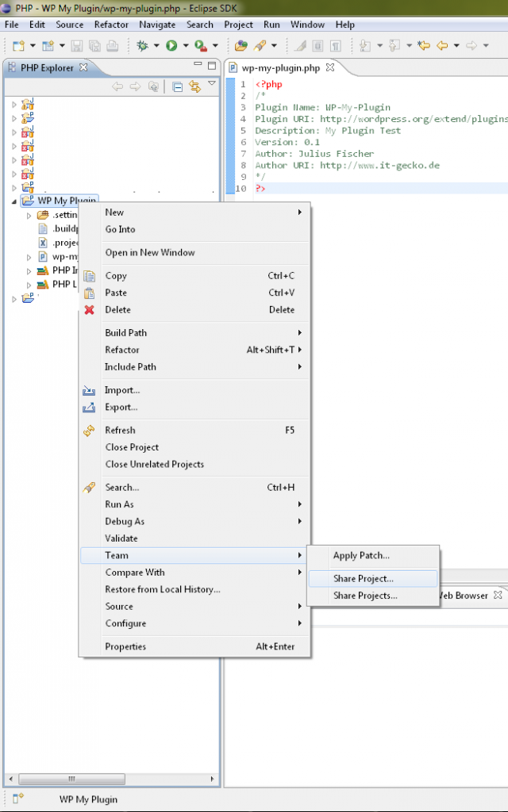Click the green Run button in toolbar
This screenshot has height=812, width=508.
point(171,46)
